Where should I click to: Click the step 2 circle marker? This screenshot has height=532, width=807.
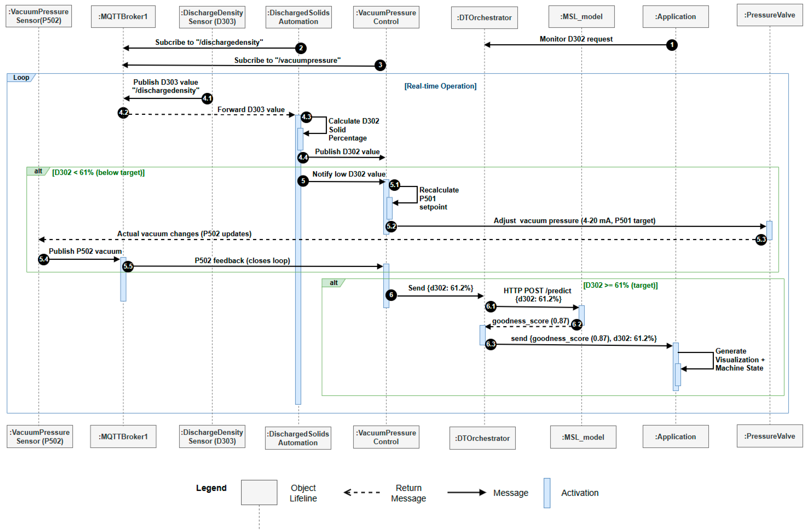pos(301,48)
